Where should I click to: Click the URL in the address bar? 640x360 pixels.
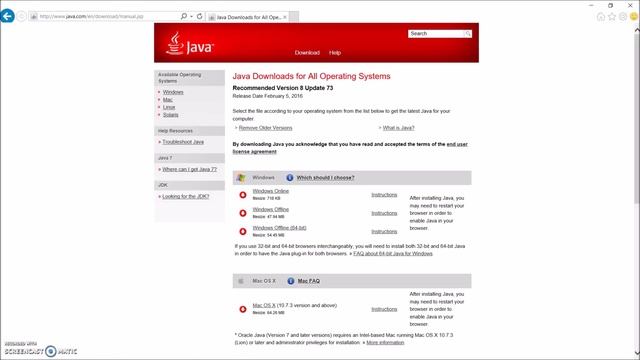coord(91,16)
